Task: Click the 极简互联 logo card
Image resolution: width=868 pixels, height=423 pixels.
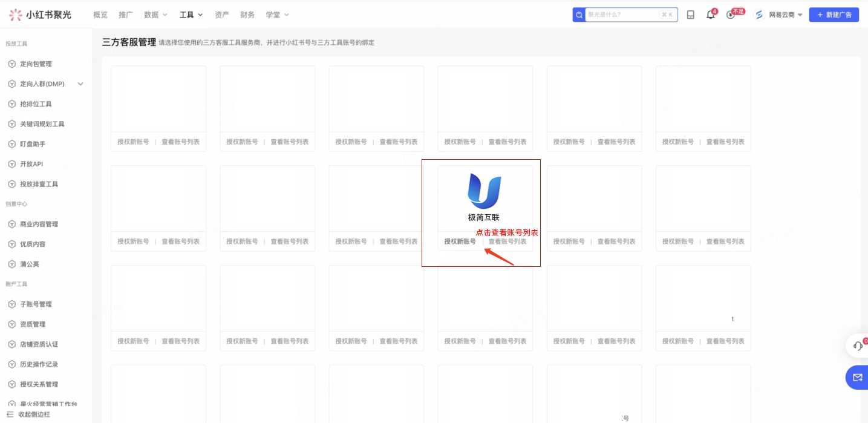Action: pyautogui.click(x=485, y=198)
